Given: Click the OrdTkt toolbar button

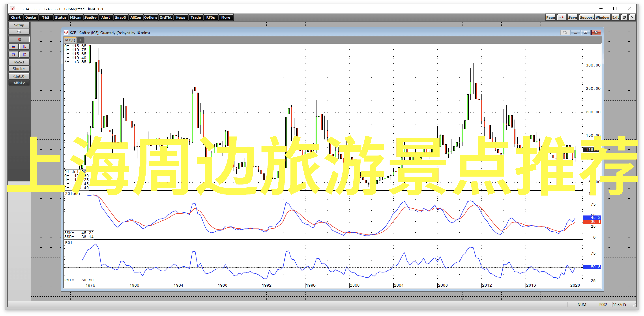Looking at the screenshot, I should pyautogui.click(x=165, y=17).
